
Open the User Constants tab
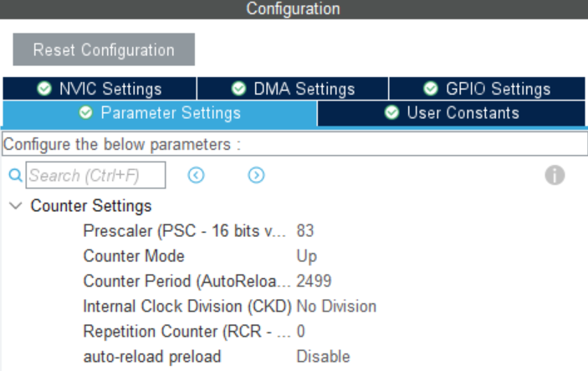[x=452, y=113]
